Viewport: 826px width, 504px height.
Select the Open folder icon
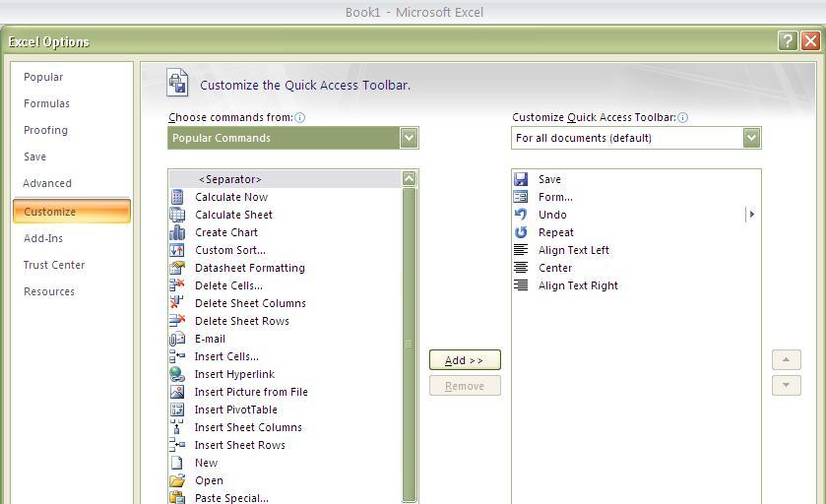pos(177,480)
